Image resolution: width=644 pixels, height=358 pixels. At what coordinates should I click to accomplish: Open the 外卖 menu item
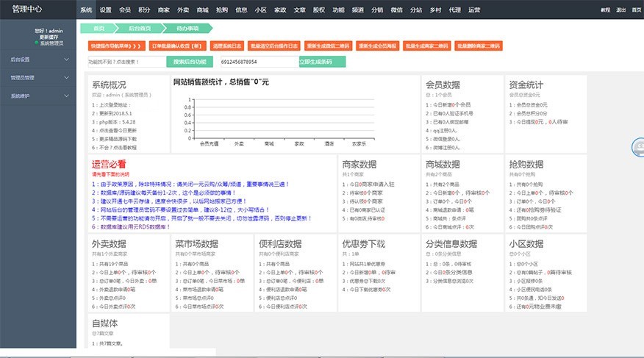point(183,10)
